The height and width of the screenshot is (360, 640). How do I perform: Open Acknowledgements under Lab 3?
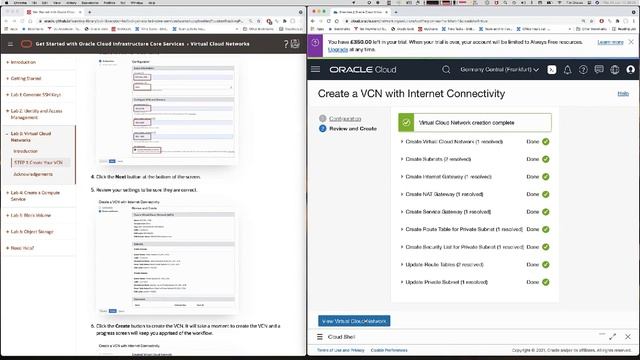click(33, 174)
